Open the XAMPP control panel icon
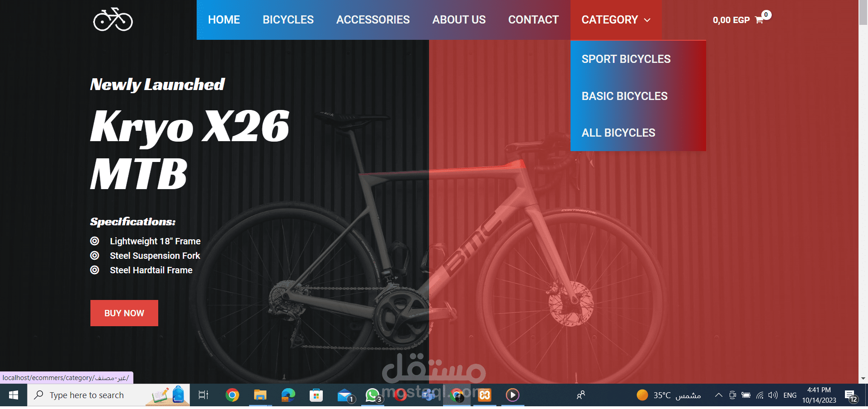 click(485, 395)
